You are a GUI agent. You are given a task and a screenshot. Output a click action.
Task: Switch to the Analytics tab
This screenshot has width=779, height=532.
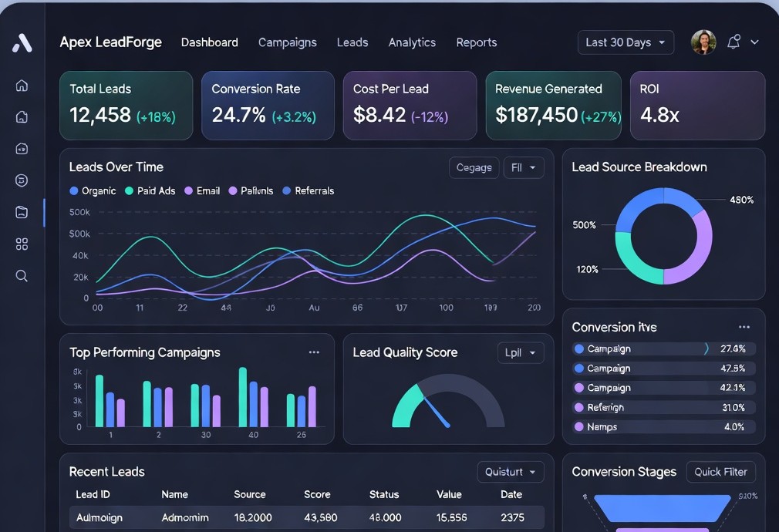[x=412, y=42]
